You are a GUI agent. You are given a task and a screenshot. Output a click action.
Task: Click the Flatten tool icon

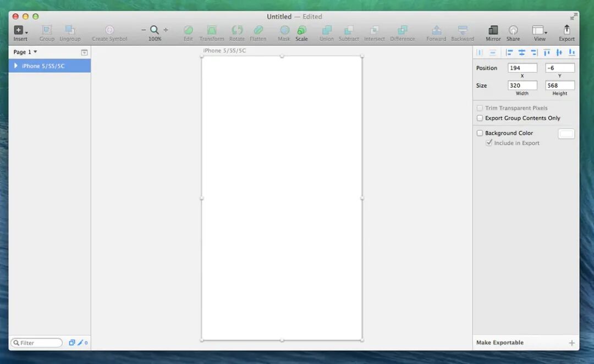(258, 30)
